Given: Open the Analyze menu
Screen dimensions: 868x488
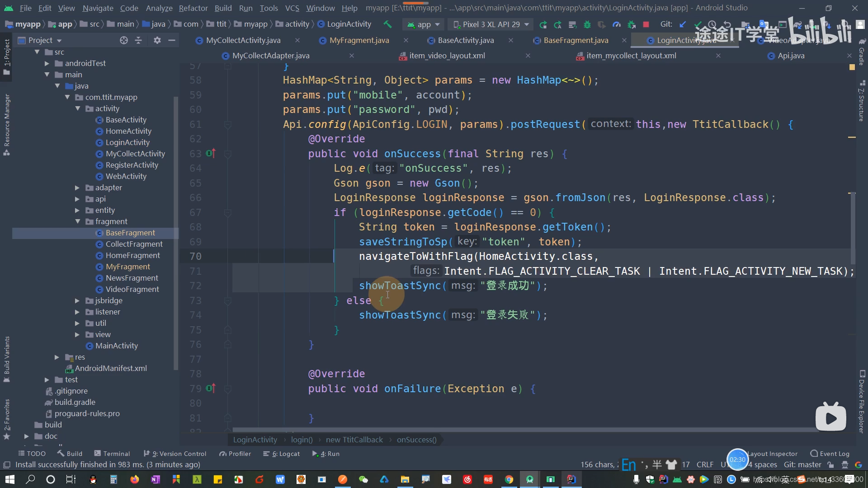Looking at the screenshot, I should coord(159,8).
